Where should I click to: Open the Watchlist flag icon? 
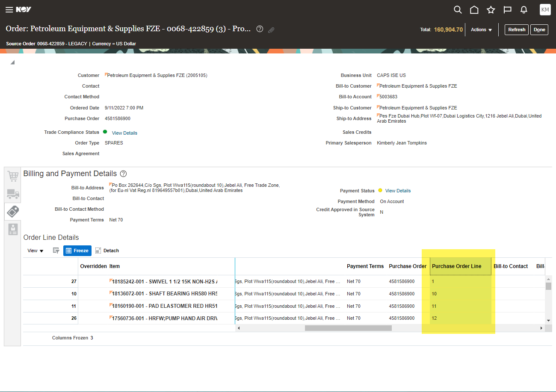[x=507, y=9]
